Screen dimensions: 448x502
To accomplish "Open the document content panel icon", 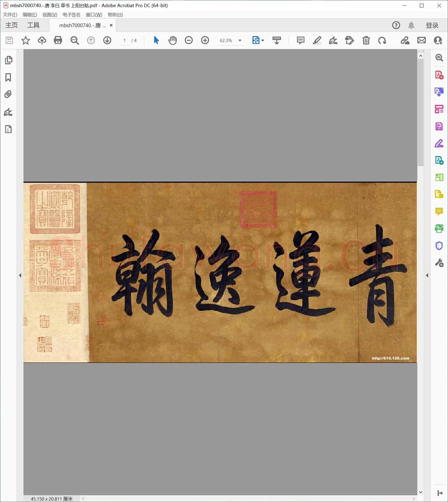I will click(x=8, y=129).
